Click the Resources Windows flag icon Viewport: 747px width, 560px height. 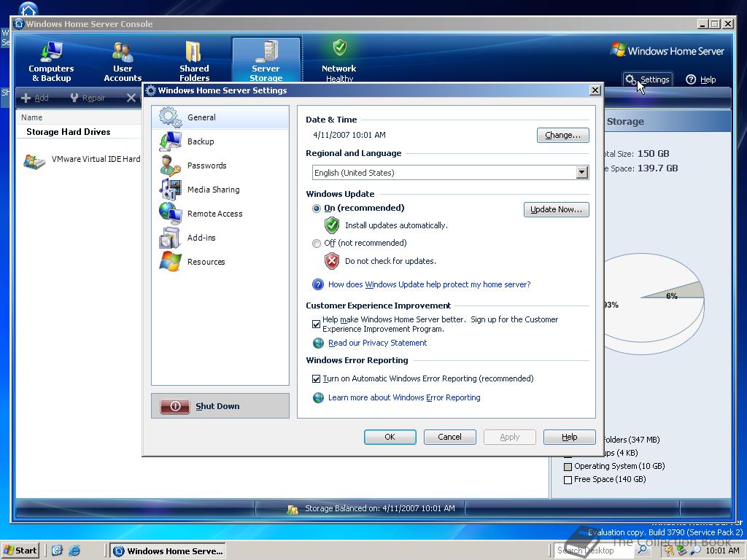170,262
